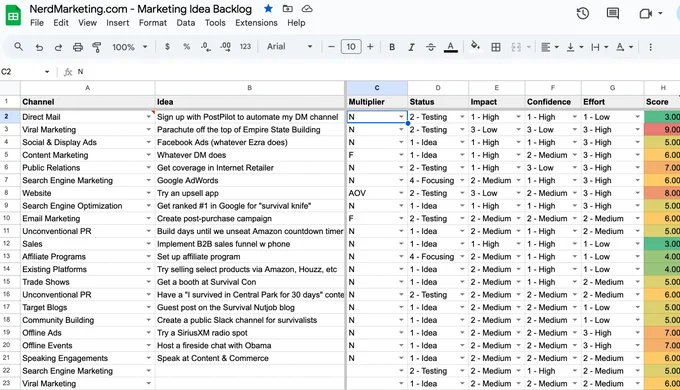Select the Score header cell
Screen dimensions: 680x390
click(662, 102)
